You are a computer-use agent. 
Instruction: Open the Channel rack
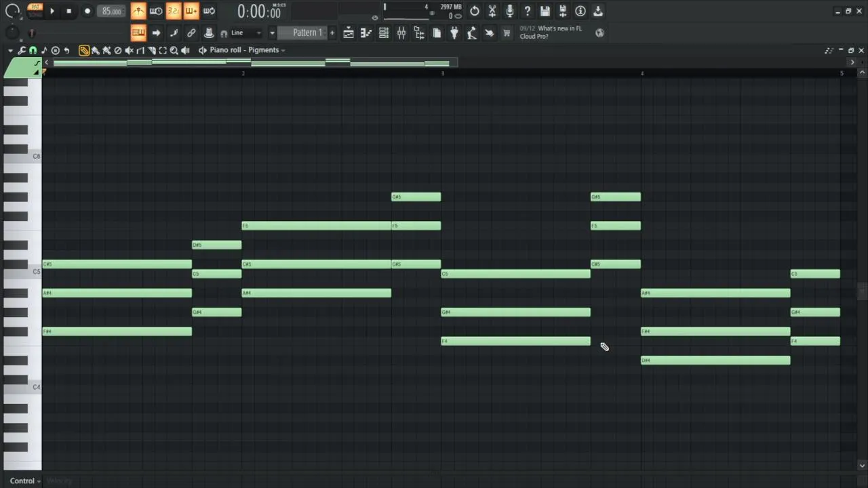383,33
